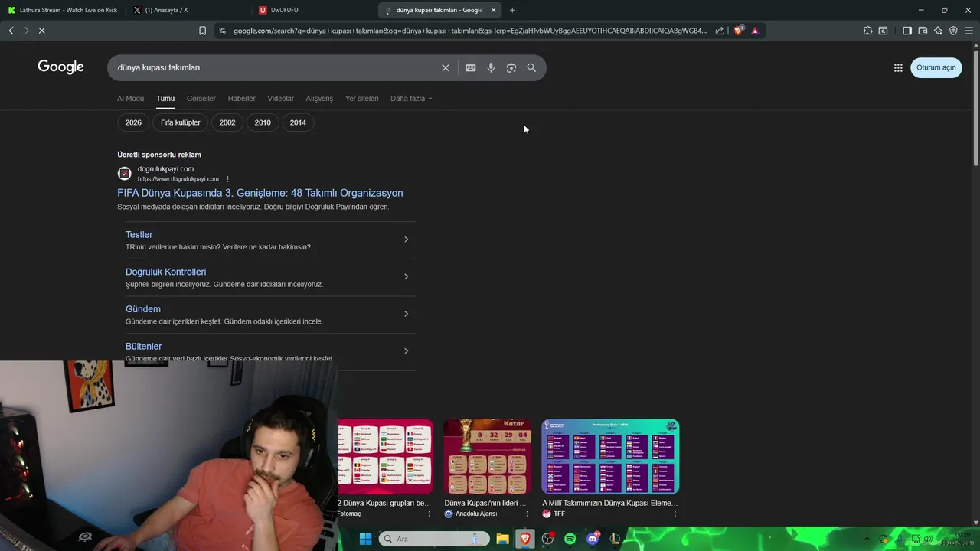Open Alışveriş results tab
Screen dimensions: 980x551
[319, 99]
